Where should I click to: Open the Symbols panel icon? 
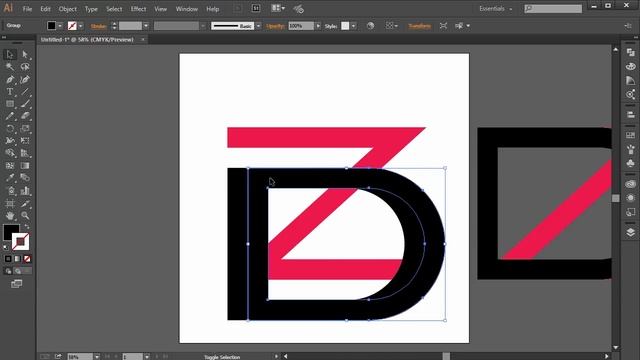tap(631, 163)
